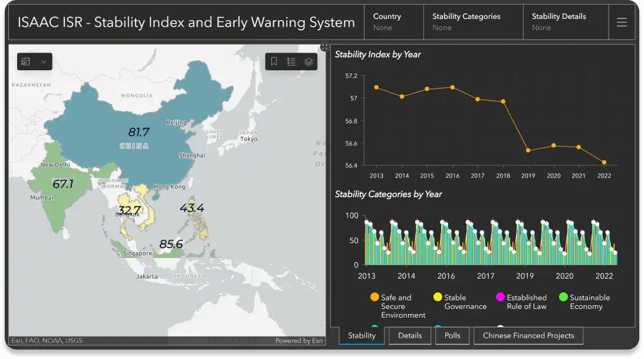Select the 2022 stability index point
Screen dimensions: 644x359
[x=604, y=162]
